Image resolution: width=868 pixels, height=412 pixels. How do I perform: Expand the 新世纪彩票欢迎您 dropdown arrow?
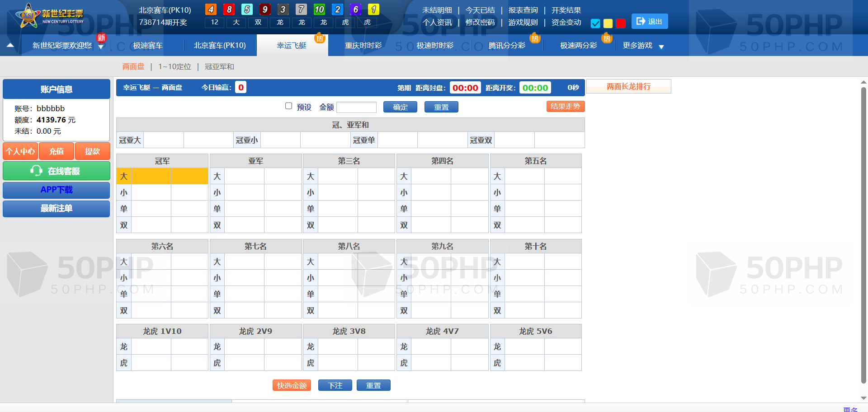(101, 47)
